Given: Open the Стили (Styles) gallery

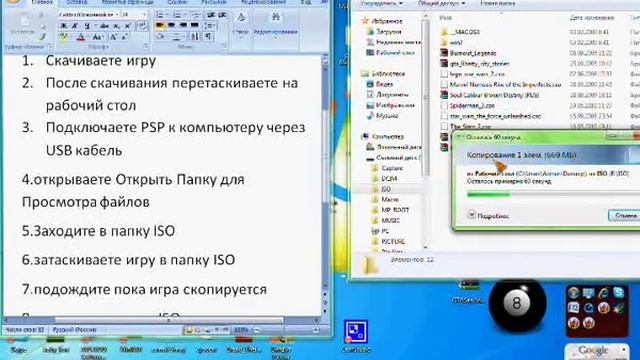Looking at the screenshot, I should click(240, 24).
